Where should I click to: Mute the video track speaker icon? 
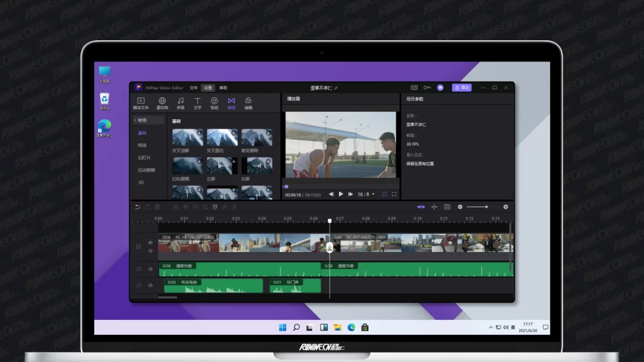(150, 251)
